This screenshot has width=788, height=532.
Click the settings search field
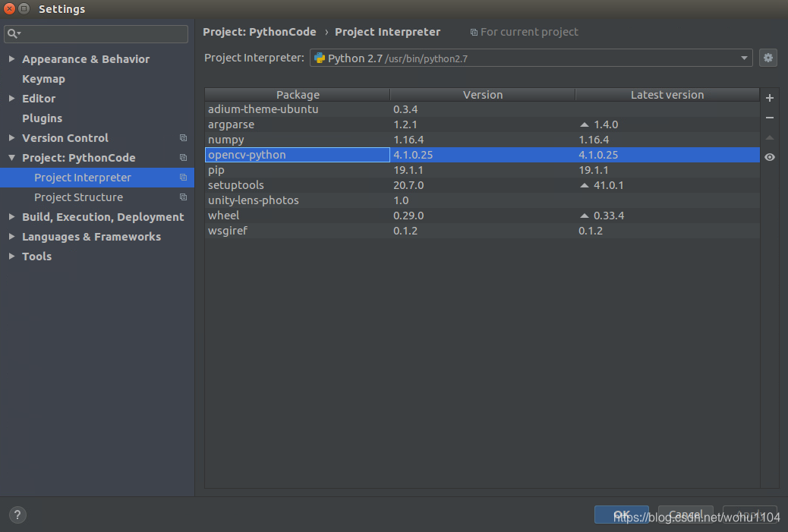point(96,33)
